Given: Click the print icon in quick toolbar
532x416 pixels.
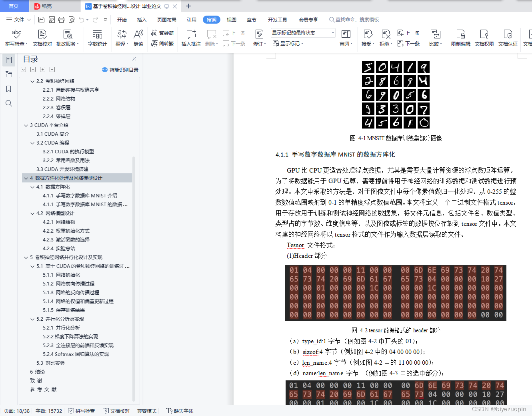Looking at the screenshot, I should [x=61, y=20].
